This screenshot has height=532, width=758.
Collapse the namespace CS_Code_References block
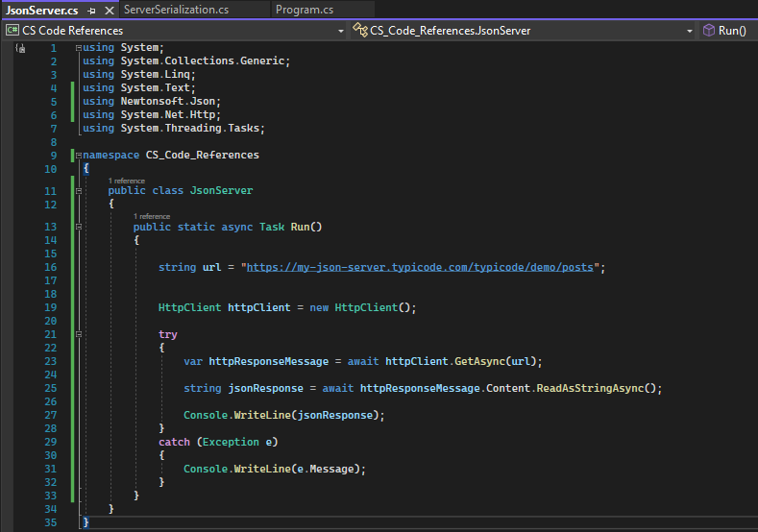point(79,155)
